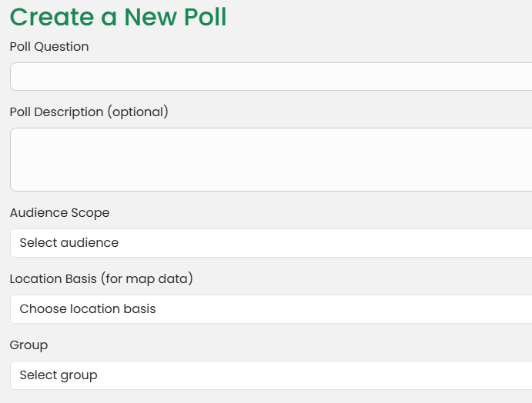
Task: Click the 'Poll Description (optional)' label
Action: (89, 112)
